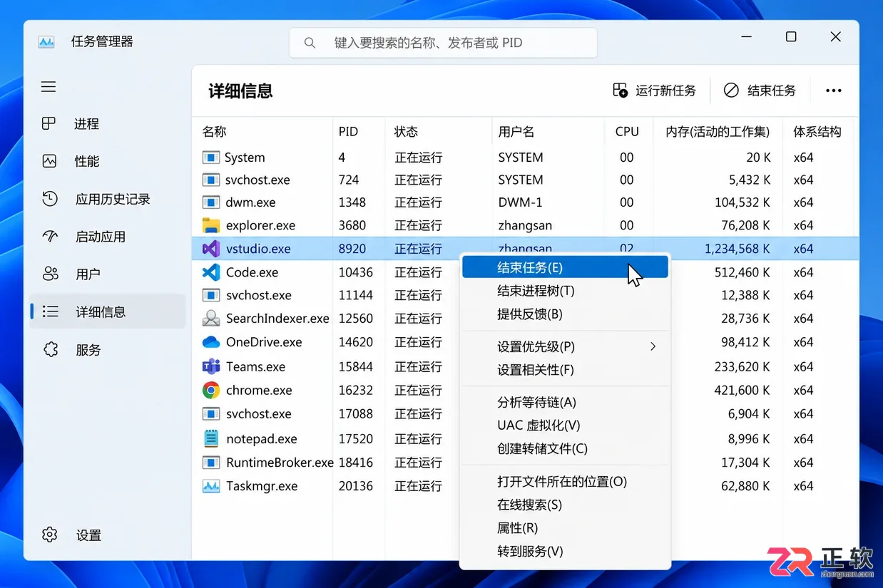The height and width of the screenshot is (588, 883).
Task: Choose UAC 虚拟化(V) menu entry
Action: 565,425
